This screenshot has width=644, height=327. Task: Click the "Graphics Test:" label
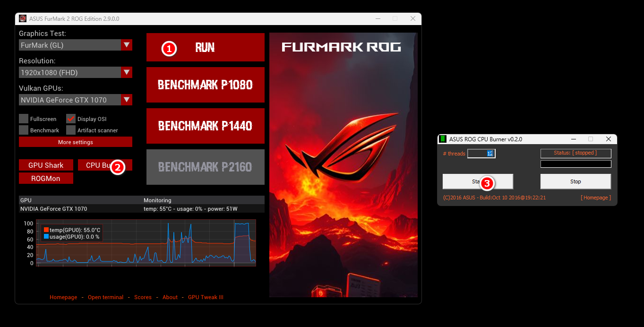click(x=43, y=34)
